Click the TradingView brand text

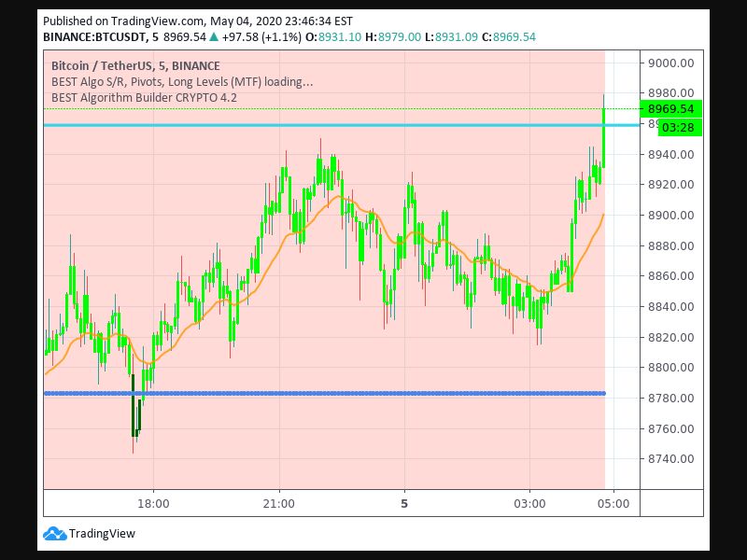102,533
